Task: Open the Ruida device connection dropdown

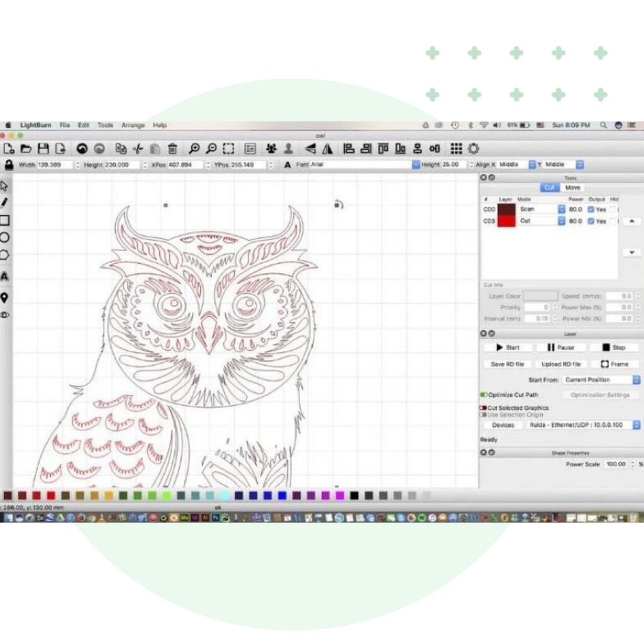Action: pos(636,425)
